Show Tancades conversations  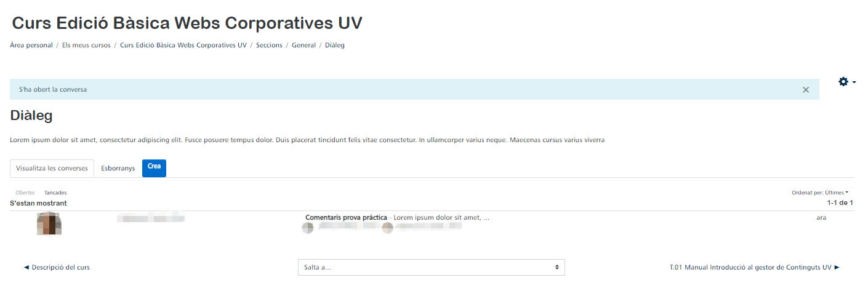point(55,193)
